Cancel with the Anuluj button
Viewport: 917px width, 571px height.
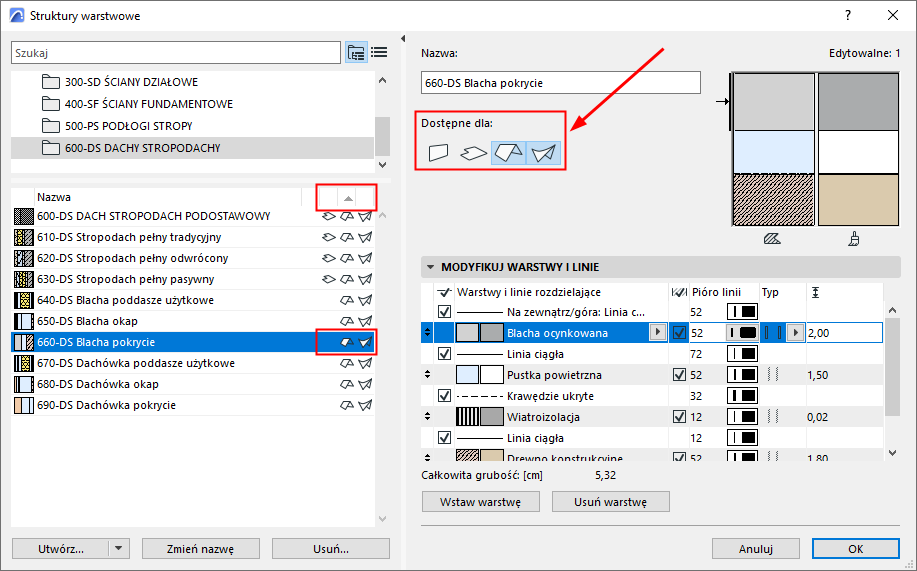pos(756,549)
